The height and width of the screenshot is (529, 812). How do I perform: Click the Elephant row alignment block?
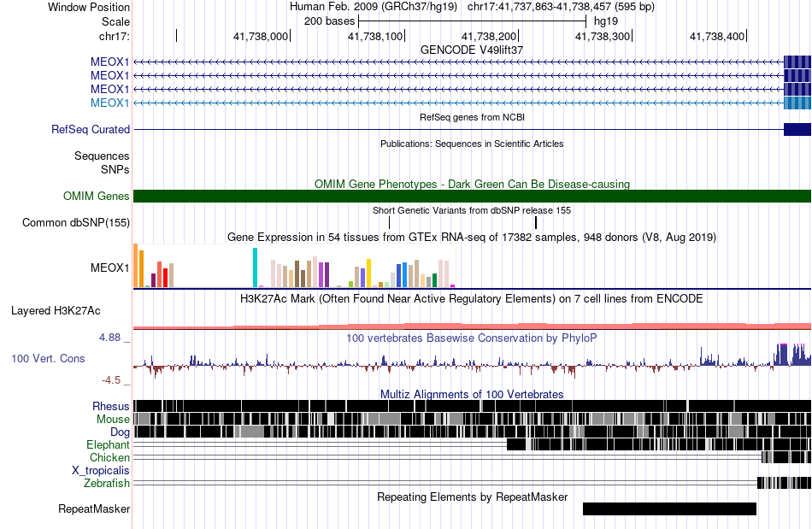[x=659, y=444]
